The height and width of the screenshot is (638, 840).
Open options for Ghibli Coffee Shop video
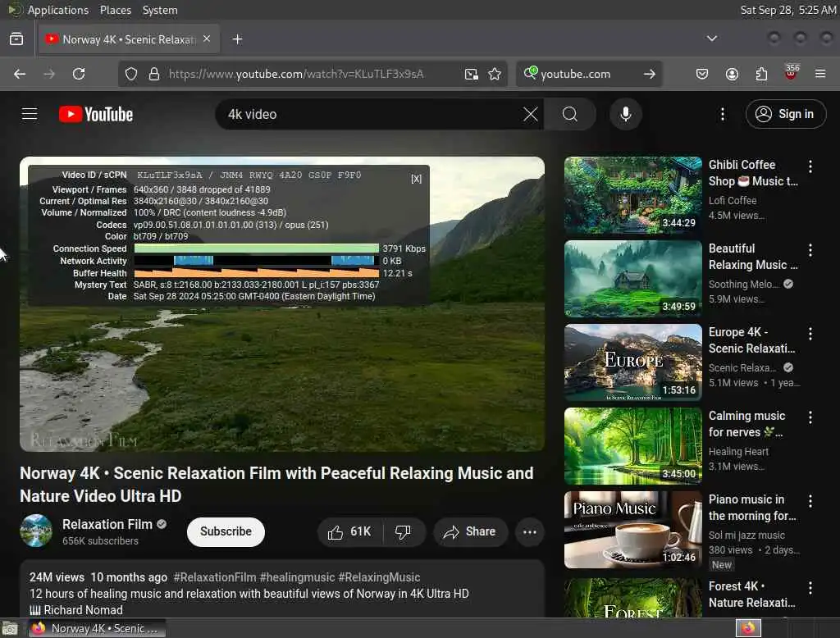coord(810,166)
